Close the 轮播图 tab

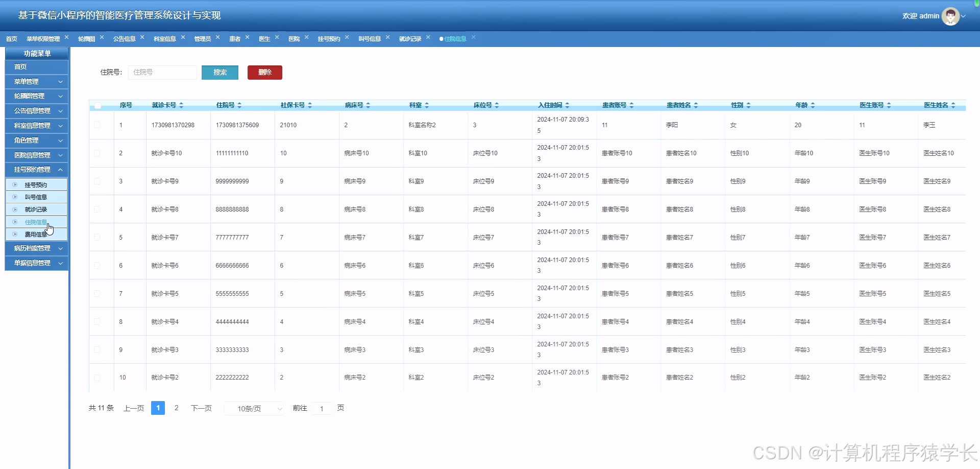(102, 37)
